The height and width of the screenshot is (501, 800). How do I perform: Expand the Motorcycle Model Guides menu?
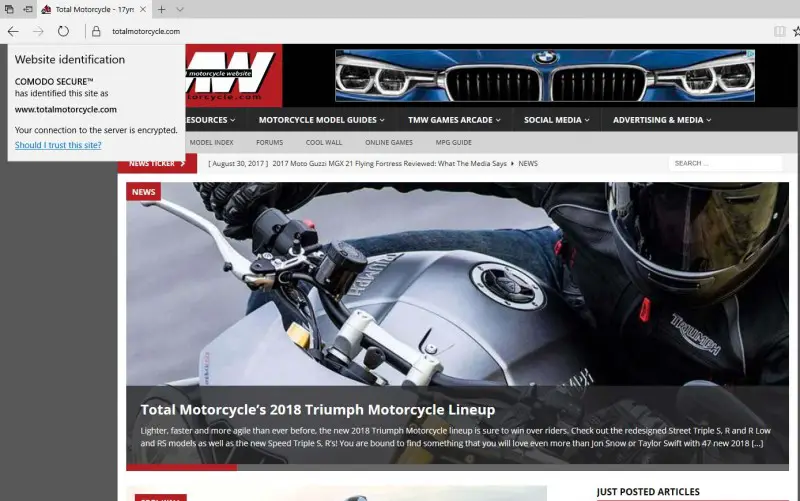321,120
